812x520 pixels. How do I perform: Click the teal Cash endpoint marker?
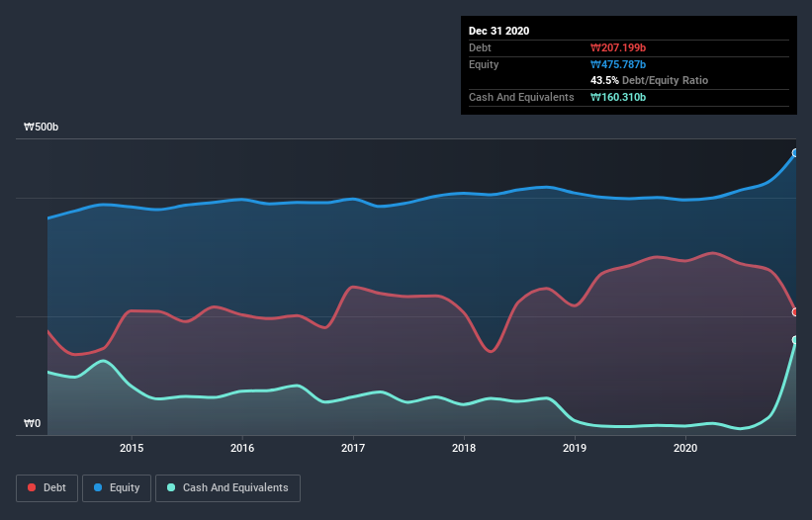coord(795,340)
